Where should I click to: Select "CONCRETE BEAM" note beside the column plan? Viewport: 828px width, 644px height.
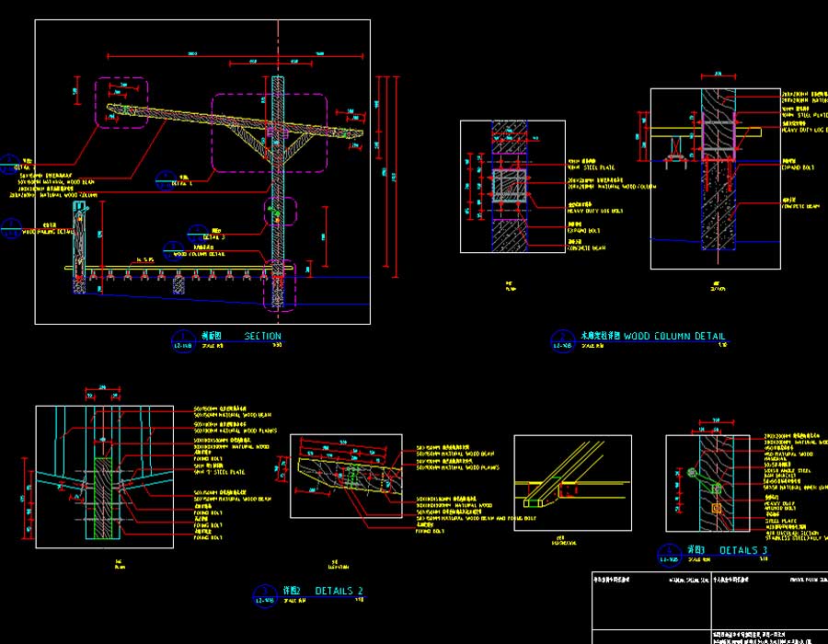tap(587, 247)
